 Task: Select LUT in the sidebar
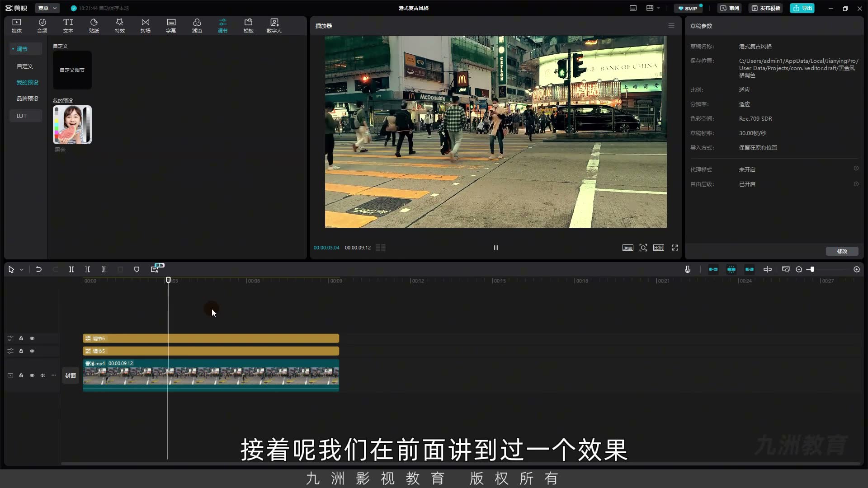(x=26, y=116)
